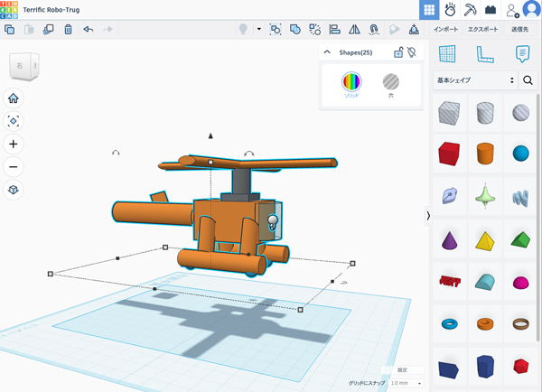Pick the yellow pyramid shape

tap(485, 240)
